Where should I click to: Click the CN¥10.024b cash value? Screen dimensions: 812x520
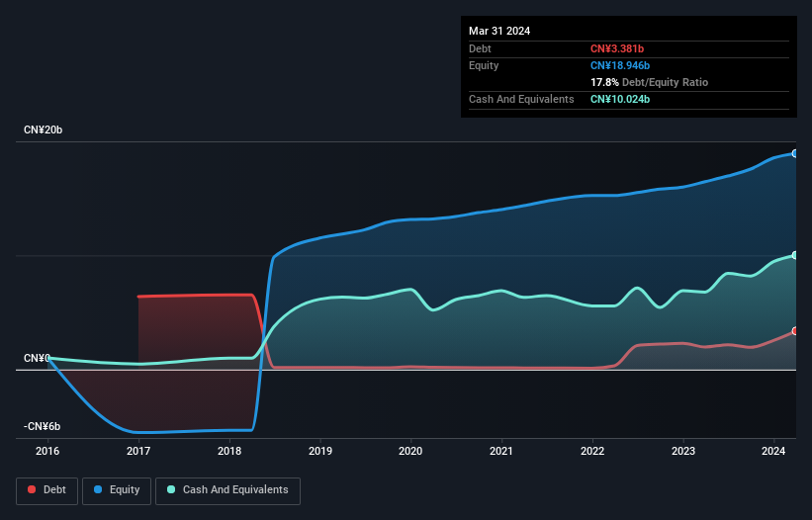click(x=620, y=99)
